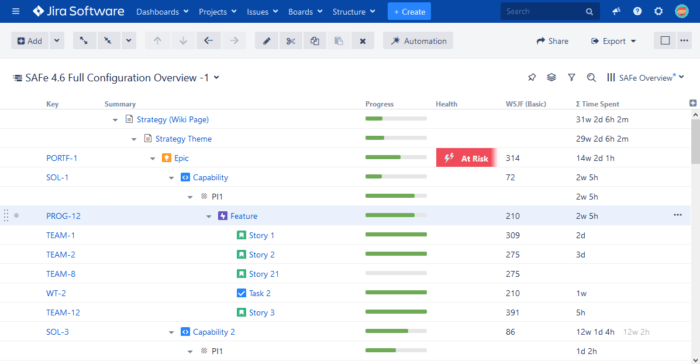Open the Issues menu
The image size is (700, 364).
click(x=262, y=12)
